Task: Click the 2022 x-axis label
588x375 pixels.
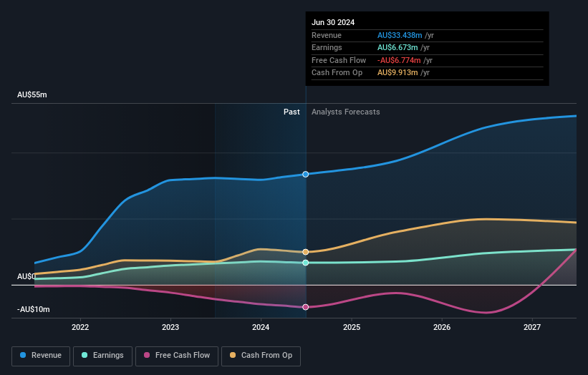Action: (80, 328)
